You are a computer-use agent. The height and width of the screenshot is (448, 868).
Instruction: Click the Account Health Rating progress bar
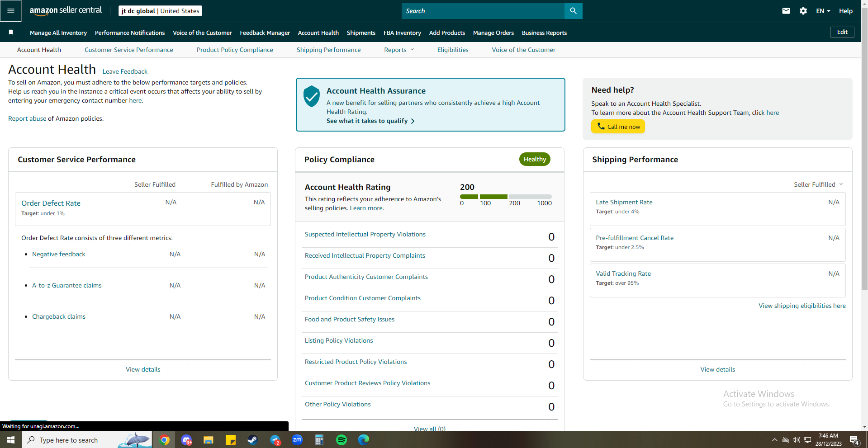[506, 197]
